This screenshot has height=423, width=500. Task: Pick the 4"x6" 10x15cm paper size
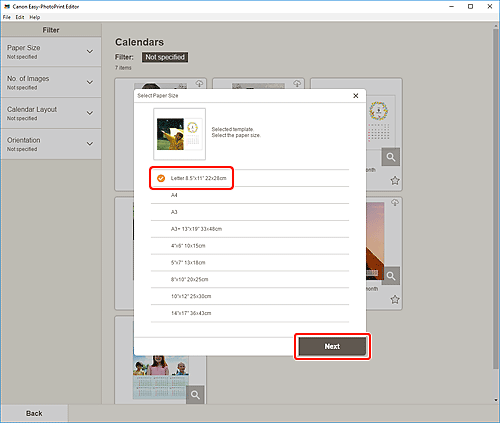coord(250,246)
